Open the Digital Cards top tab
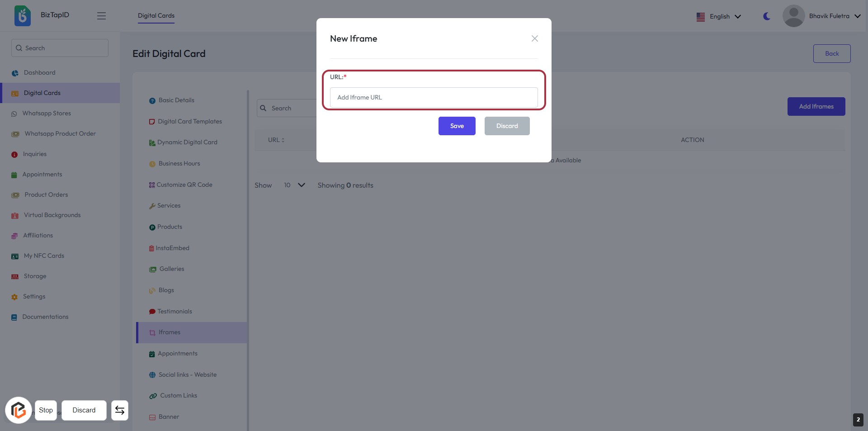The image size is (868, 431). (x=156, y=16)
